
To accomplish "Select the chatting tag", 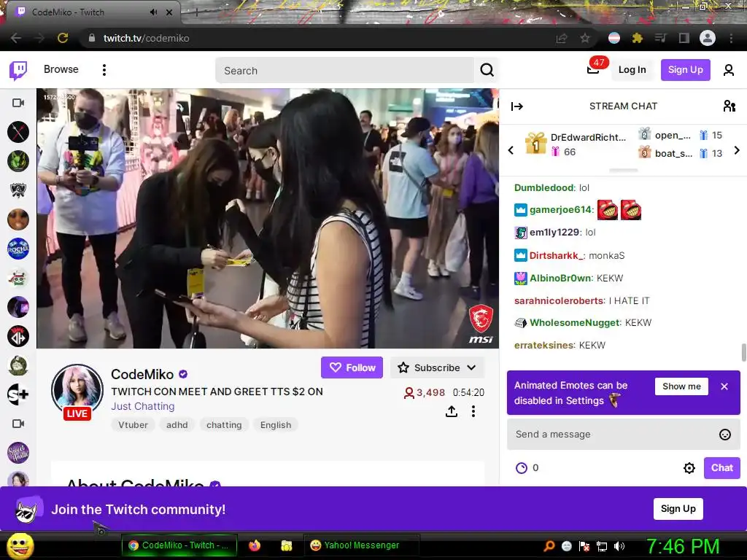I will 224,425.
